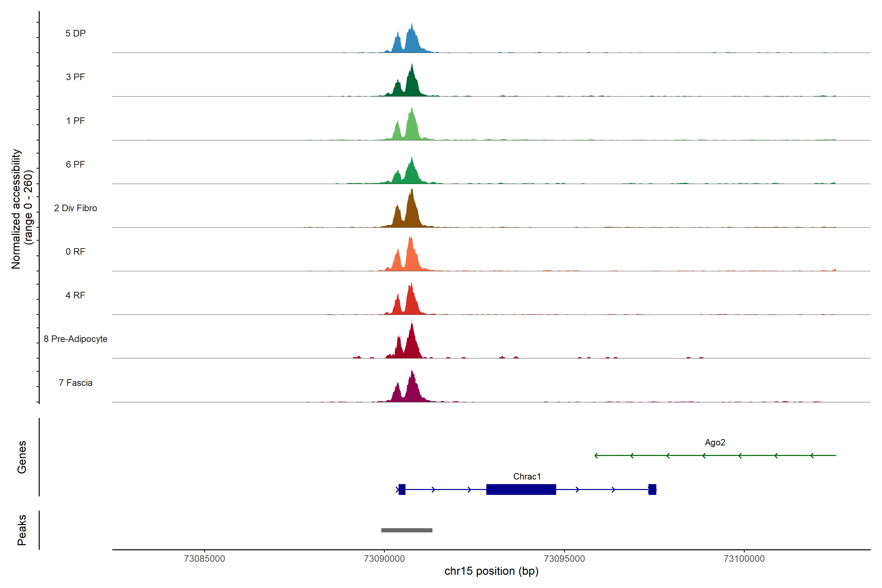
Task: Click the Ago2 gene label
Action: (715, 442)
